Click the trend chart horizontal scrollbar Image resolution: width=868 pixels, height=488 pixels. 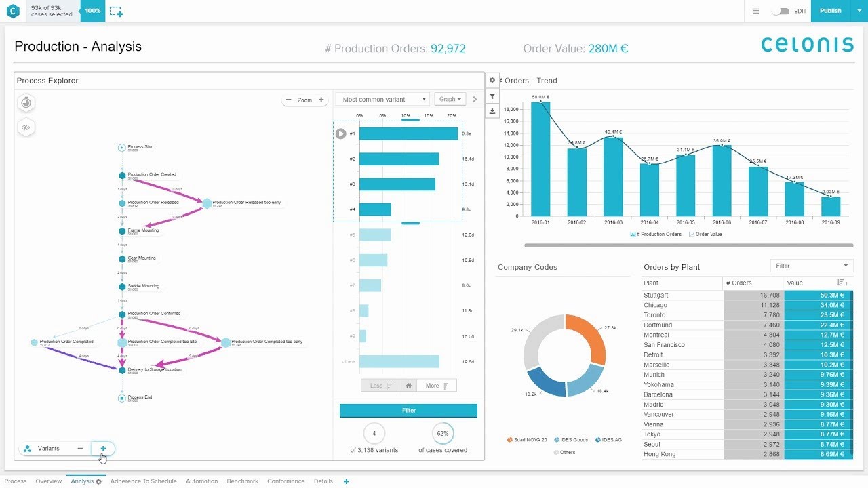point(688,245)
